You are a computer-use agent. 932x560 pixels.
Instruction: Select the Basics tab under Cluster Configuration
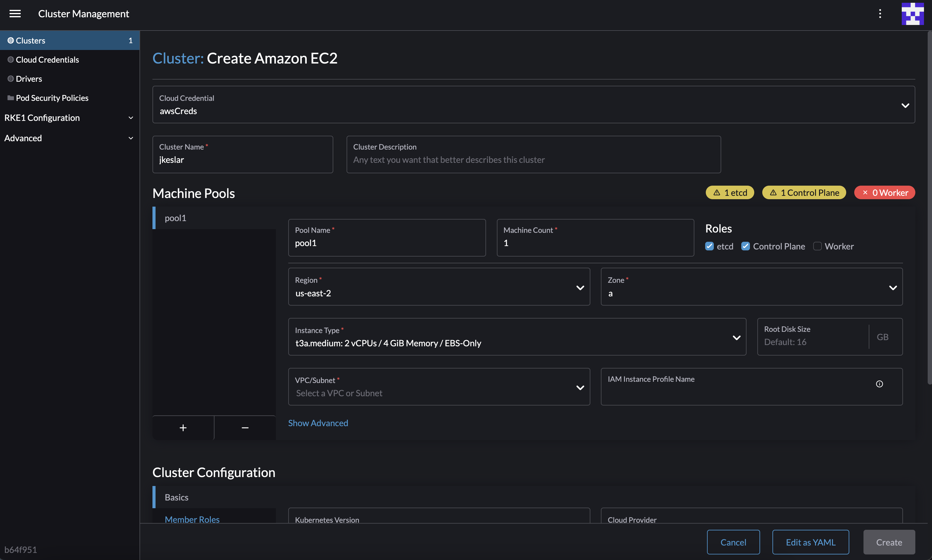coord(176,497)
